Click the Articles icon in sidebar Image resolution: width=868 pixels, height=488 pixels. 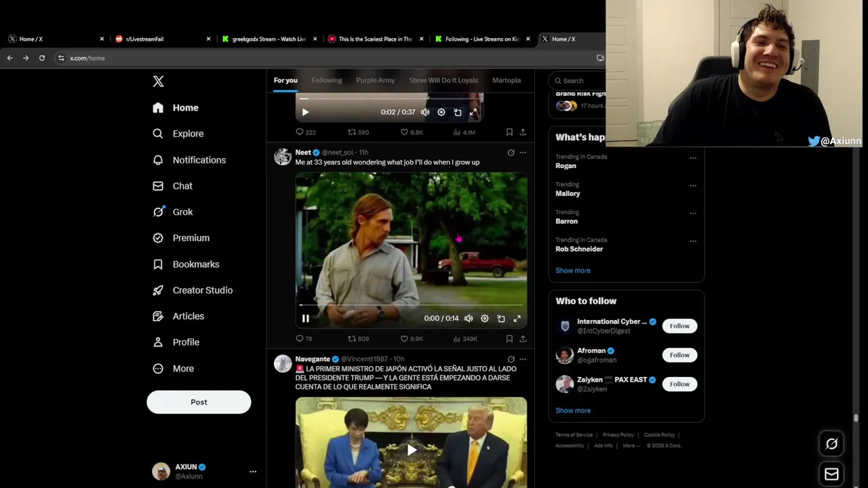pos(158,317)
